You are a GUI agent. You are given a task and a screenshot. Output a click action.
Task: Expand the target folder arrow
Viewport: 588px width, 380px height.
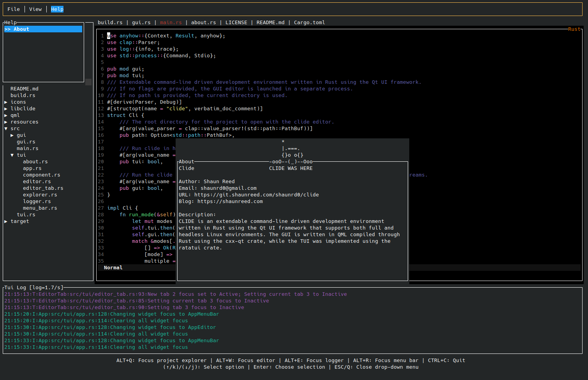coord(6,221)
